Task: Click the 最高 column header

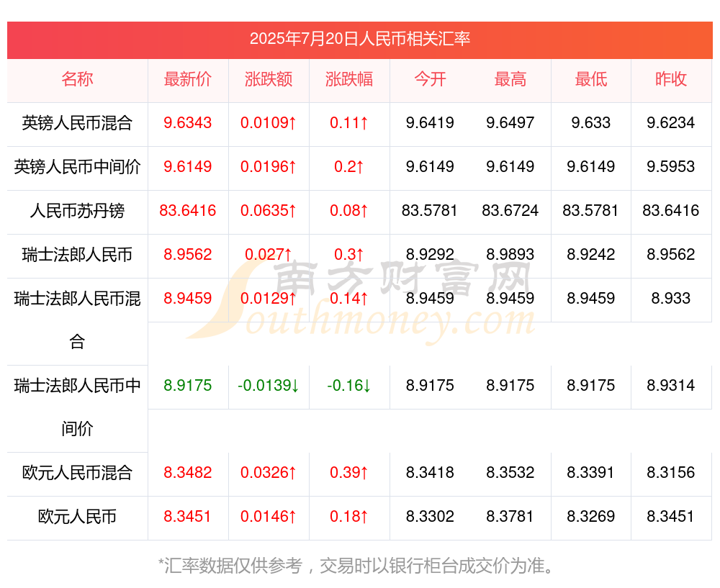Action: point(510,79)
